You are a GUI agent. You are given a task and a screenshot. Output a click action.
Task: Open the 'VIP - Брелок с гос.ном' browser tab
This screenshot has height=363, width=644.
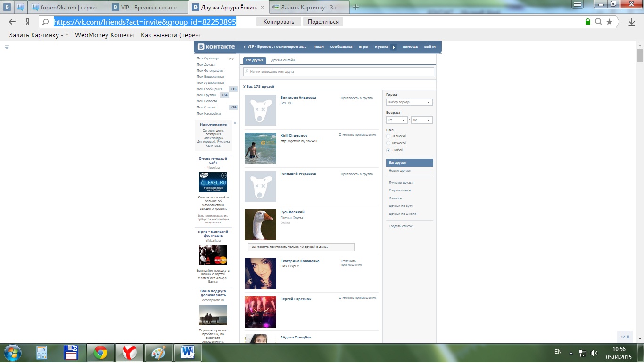pos(149,7)
